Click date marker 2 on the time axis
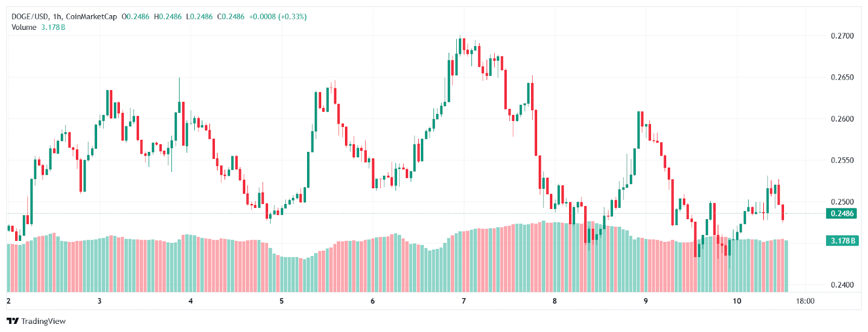The image size is (868, 332). pyautogui.click(x=9, y=301)
